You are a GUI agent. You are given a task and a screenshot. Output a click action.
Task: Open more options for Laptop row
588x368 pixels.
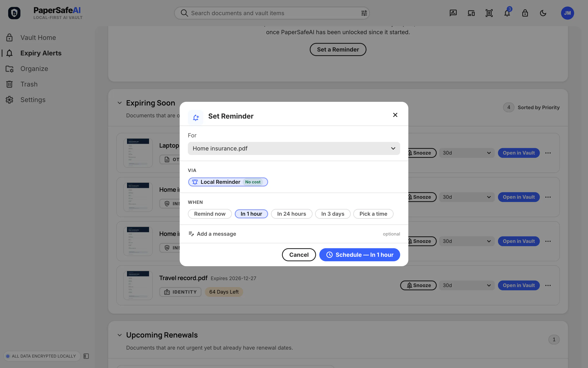(x=548, y=153)
